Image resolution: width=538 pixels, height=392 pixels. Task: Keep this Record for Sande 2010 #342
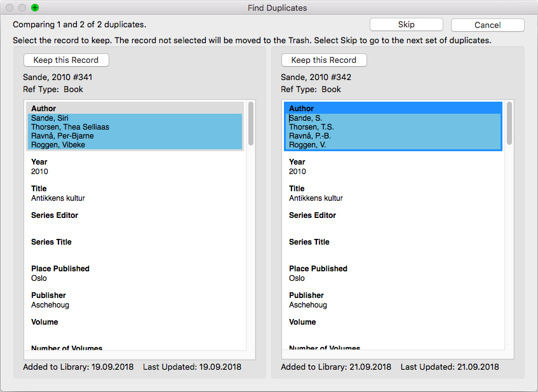324,60
